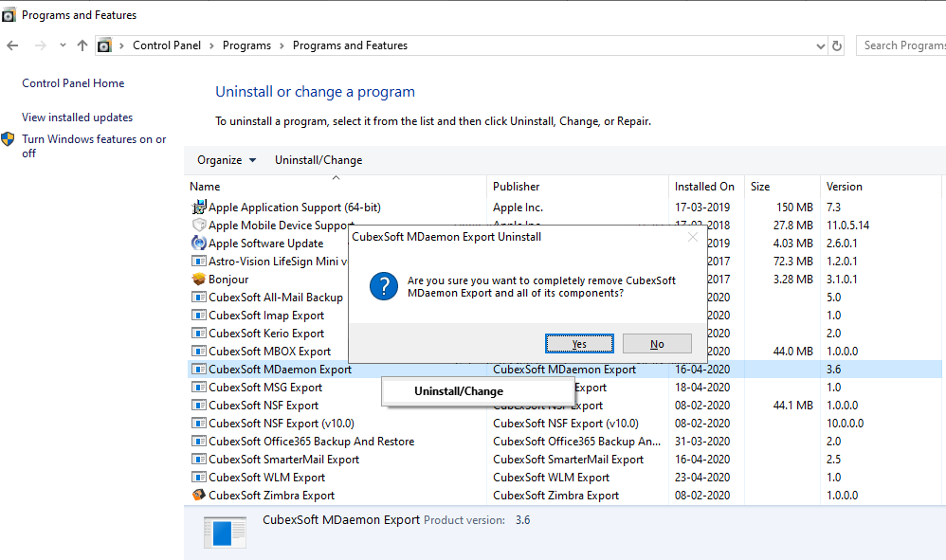The height and width of the screenshot is (560, 946).
Task: Click version 10.0.0.0 cell
Action: click(845, 424)
